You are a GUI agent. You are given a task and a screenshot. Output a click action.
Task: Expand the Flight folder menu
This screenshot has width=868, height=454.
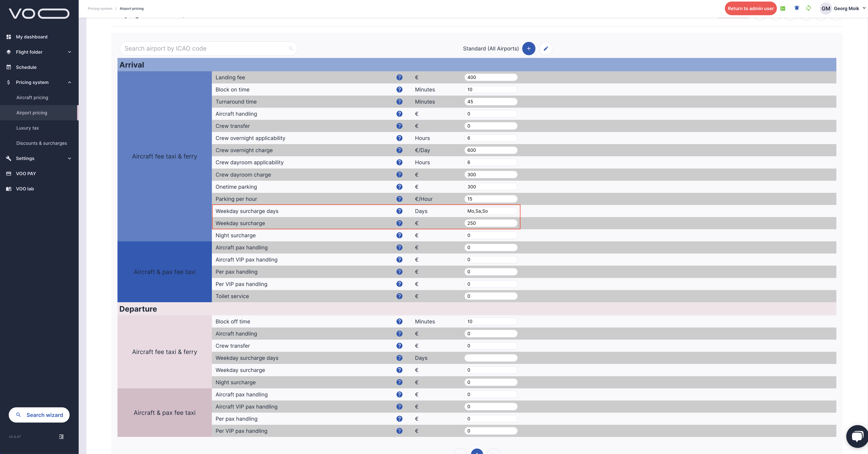click(39, 52)
